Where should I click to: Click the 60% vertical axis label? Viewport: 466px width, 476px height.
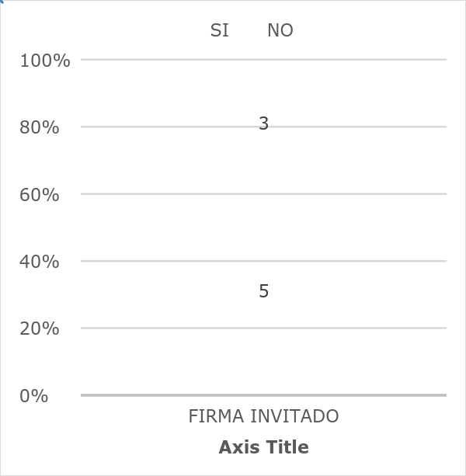click(x=39, y=195)
